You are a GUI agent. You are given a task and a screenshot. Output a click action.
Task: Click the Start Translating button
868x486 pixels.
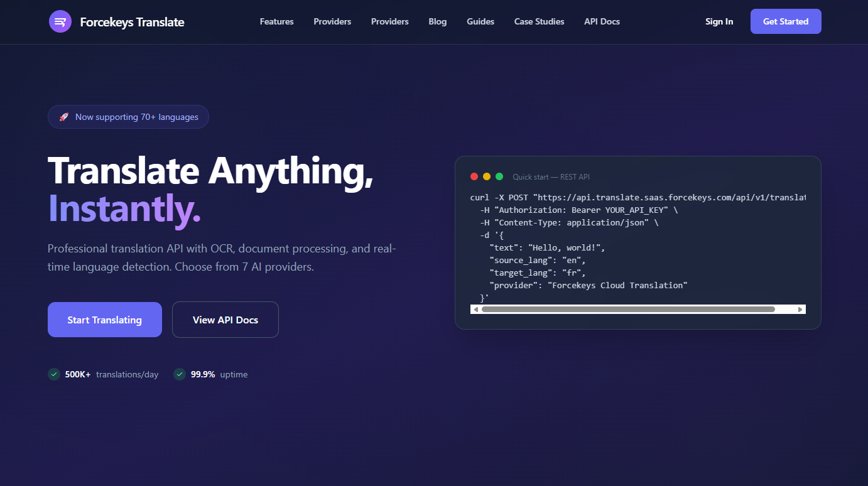[105, 320]
